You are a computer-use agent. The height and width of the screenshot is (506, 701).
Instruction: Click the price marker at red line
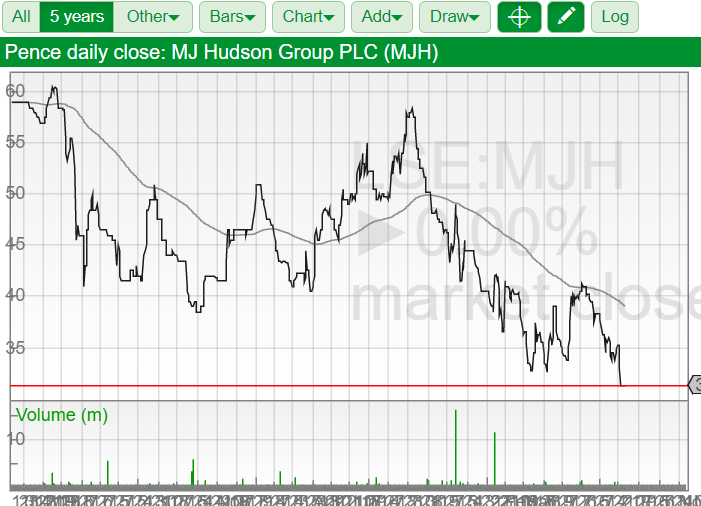(x=695, y=385)
